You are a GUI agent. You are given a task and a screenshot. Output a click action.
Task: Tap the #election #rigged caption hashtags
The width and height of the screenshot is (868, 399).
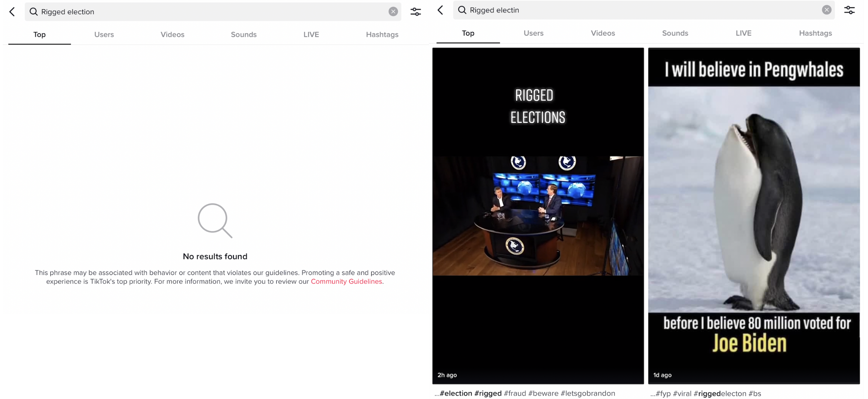coord(470,393)
